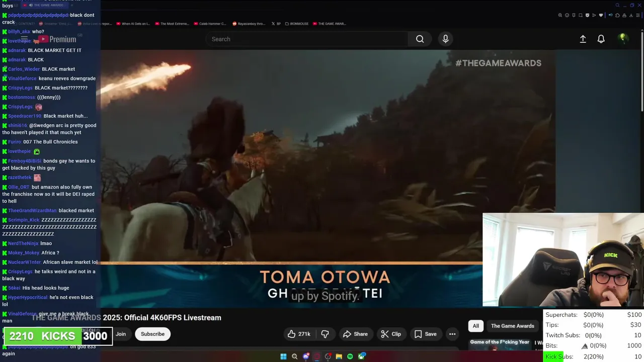Open the browser easy setup menu icon
This screenshot has height=362, width=644.
click(638, 15)
